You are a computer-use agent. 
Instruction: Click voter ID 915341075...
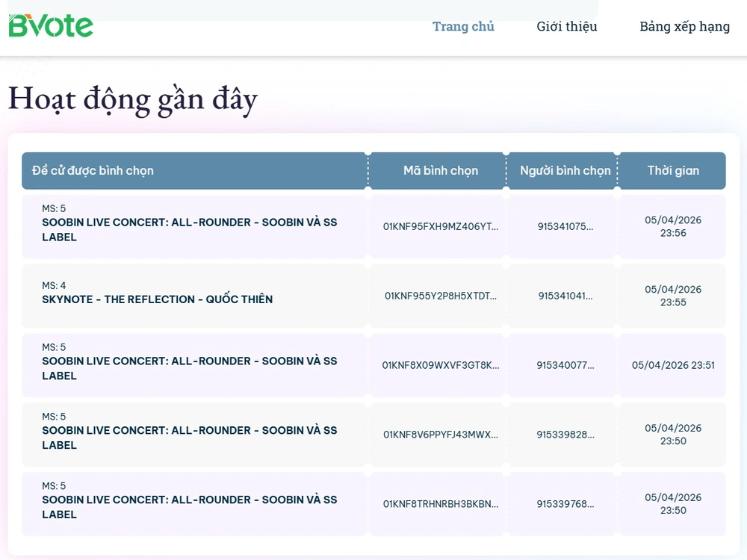pos(565,227)
